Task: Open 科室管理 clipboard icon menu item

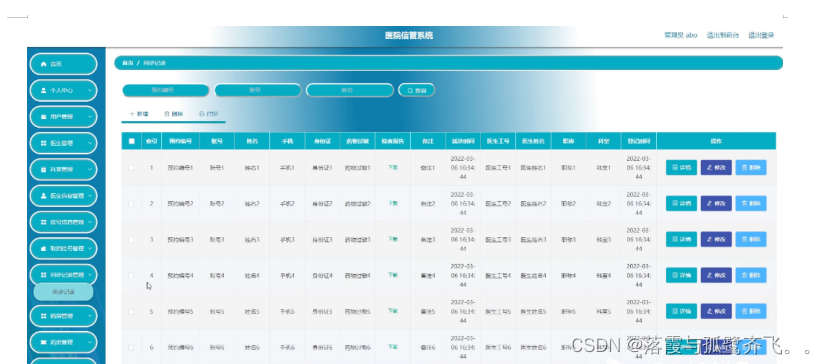Action: point(64,169)
